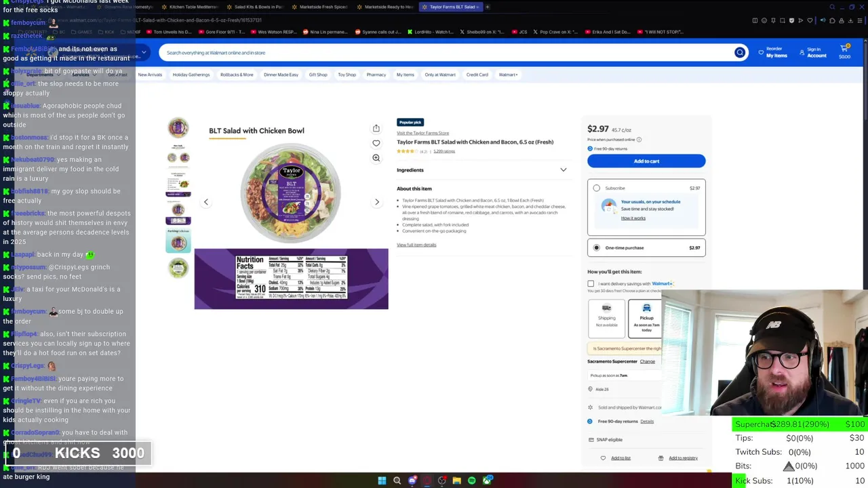Show next product image with right arrow
Screen dimensions: 868x488
click(377, 202)
